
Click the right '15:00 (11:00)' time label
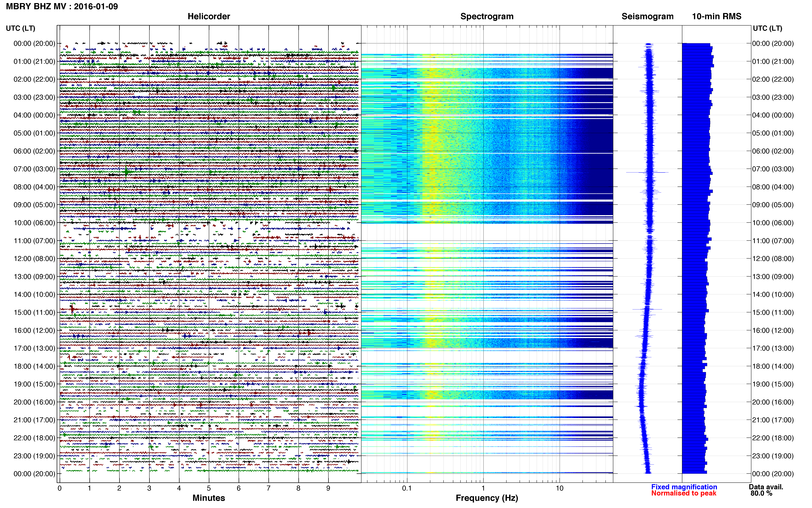coord(773,312)
